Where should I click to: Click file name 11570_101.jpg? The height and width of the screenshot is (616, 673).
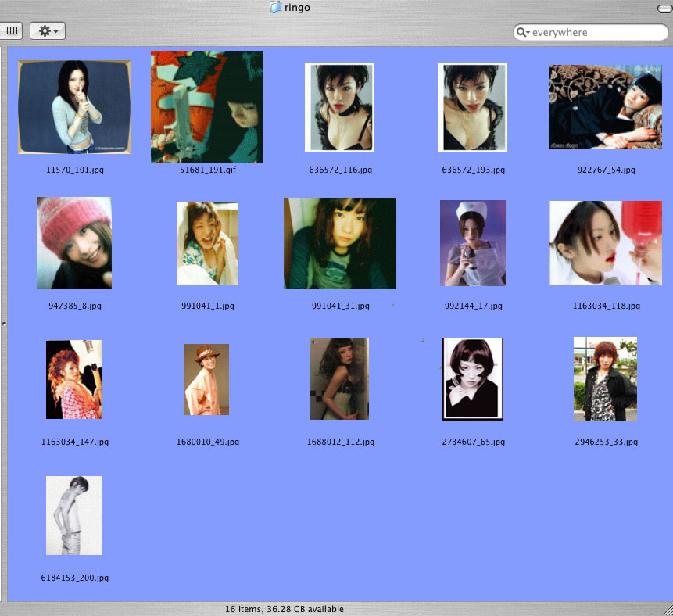point(75,170)
